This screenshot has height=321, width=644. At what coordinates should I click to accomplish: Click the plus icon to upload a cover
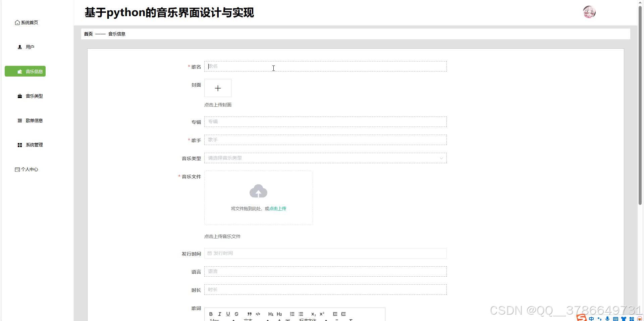tap(218, 88)
